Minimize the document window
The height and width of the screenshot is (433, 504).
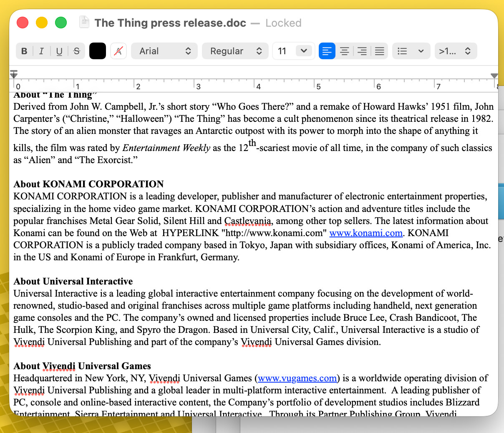click(x=42, y=23)
